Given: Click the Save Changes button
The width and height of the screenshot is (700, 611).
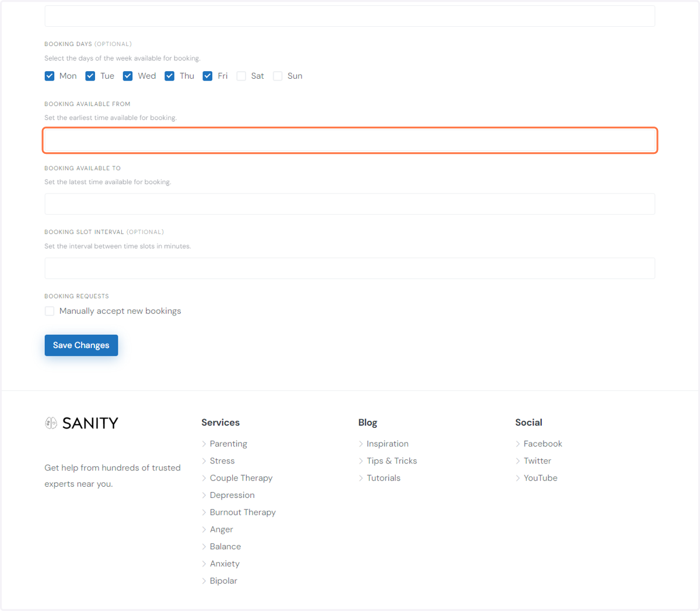Looking at the screenshot, I should (x=81, y=345).
